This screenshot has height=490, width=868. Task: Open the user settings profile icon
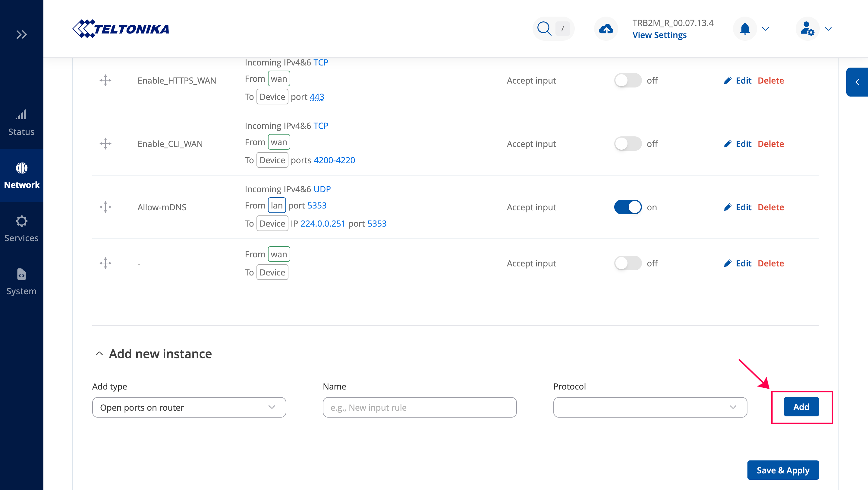807,29
